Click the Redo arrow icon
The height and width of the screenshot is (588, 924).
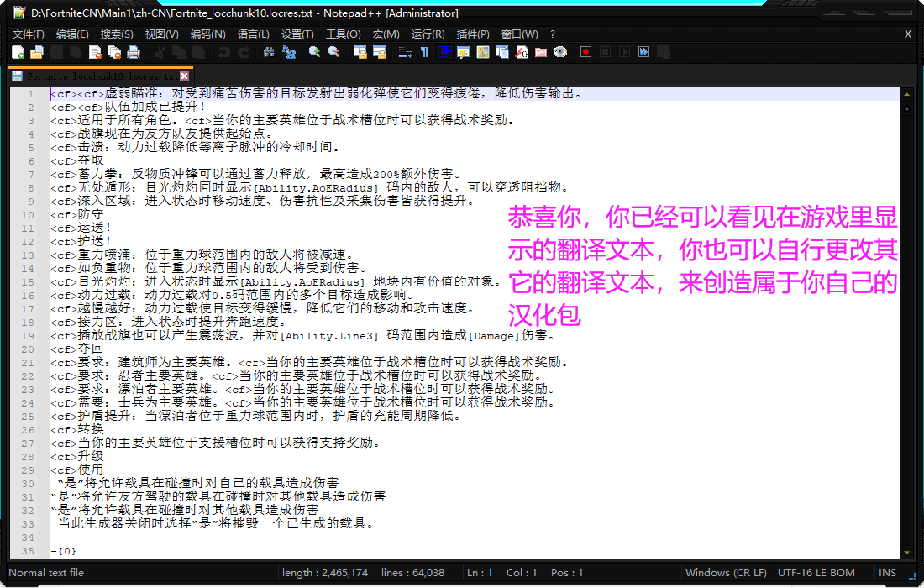point(244,52)
